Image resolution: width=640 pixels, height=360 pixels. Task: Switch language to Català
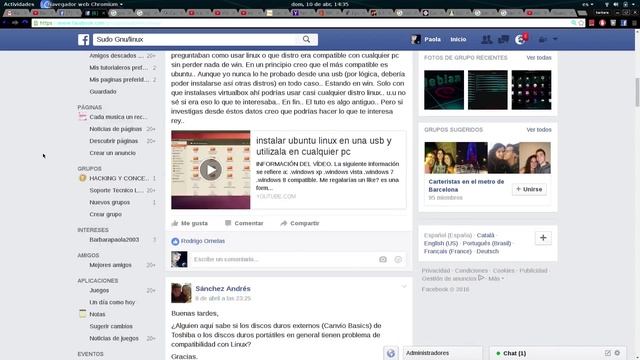(485, 235)
